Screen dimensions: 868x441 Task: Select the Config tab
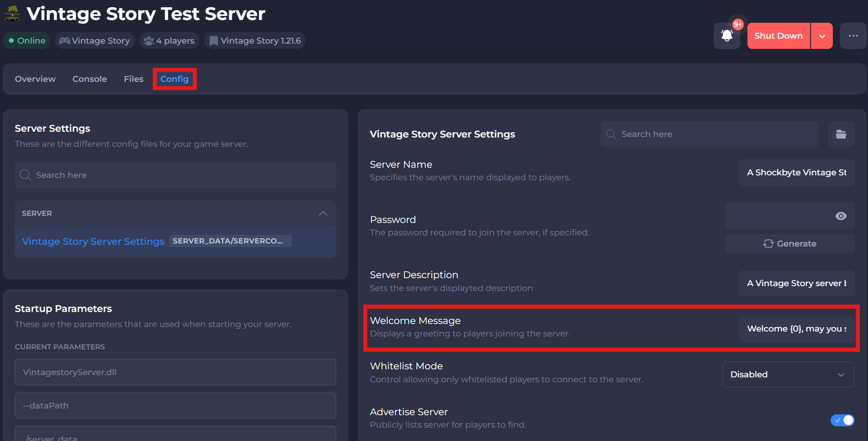pyautogui.click(x=175, y=79)
